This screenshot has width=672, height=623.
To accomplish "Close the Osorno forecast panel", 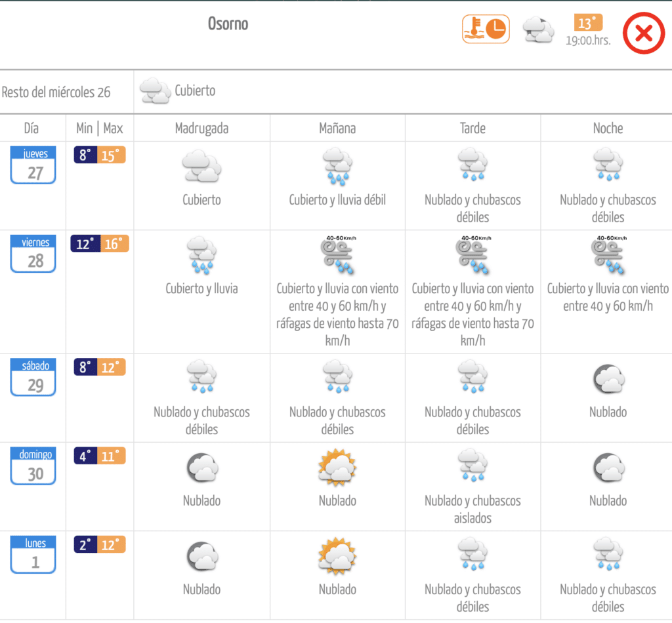I will pos(644,33).
